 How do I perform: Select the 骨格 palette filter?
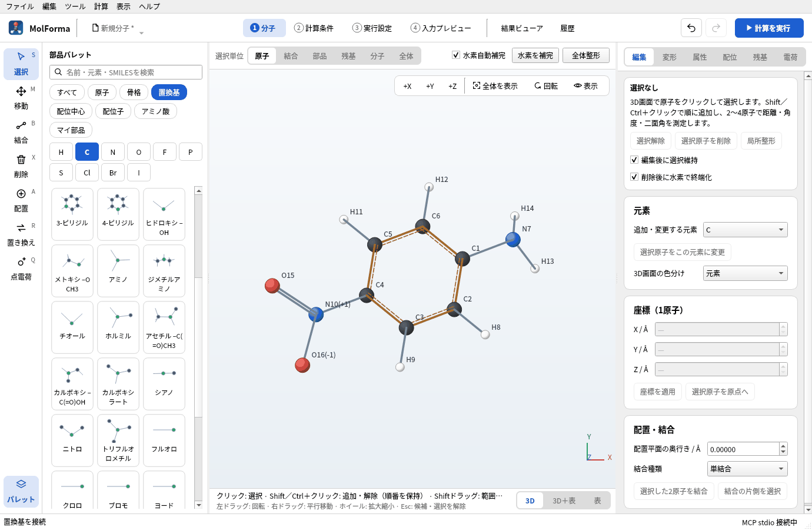(134, 92)
